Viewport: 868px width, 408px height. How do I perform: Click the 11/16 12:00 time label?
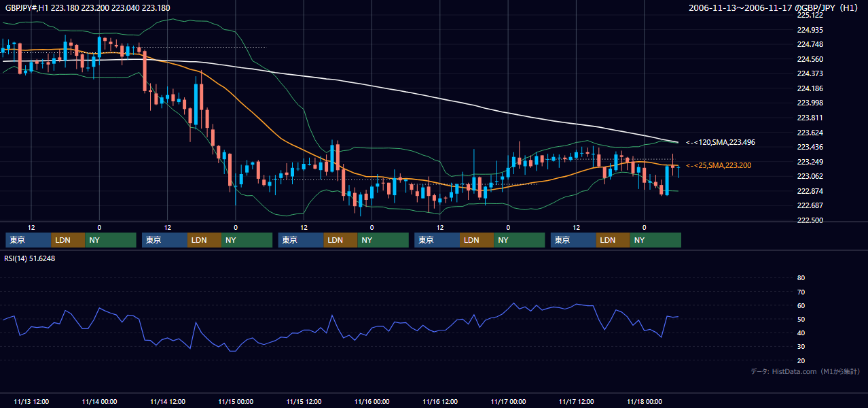pyautogui.click(x=440, y=401)
